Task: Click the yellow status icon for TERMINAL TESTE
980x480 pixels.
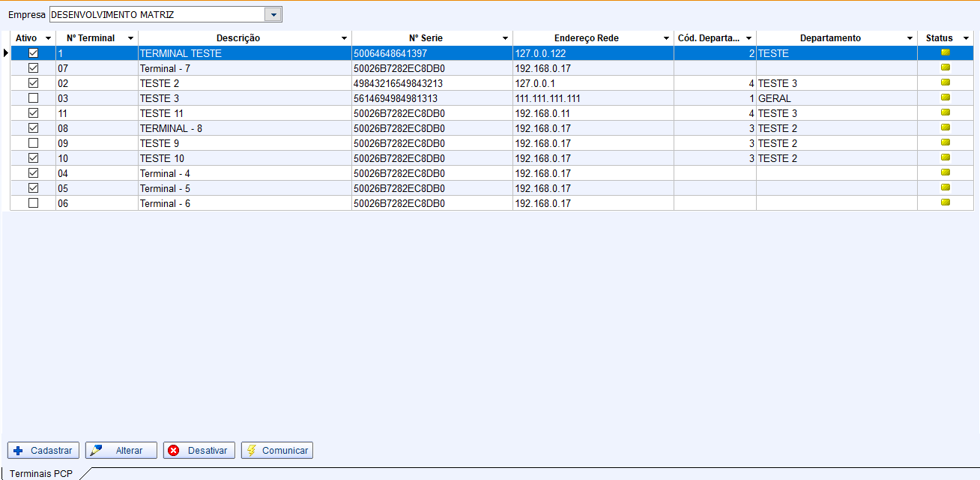Action: 945,52
